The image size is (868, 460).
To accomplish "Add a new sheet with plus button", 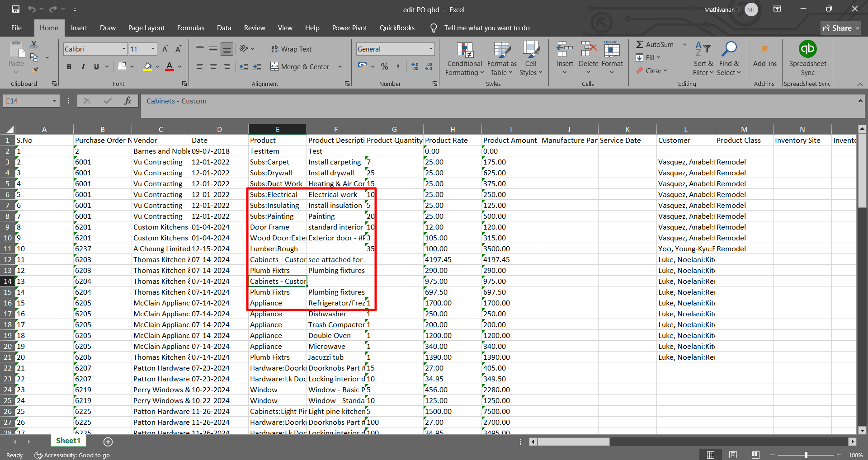I will 108,441.
